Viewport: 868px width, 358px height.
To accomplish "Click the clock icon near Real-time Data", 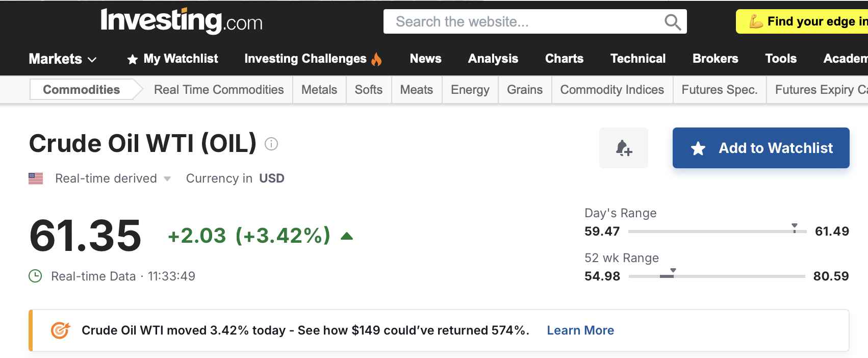I will (35, 276).
